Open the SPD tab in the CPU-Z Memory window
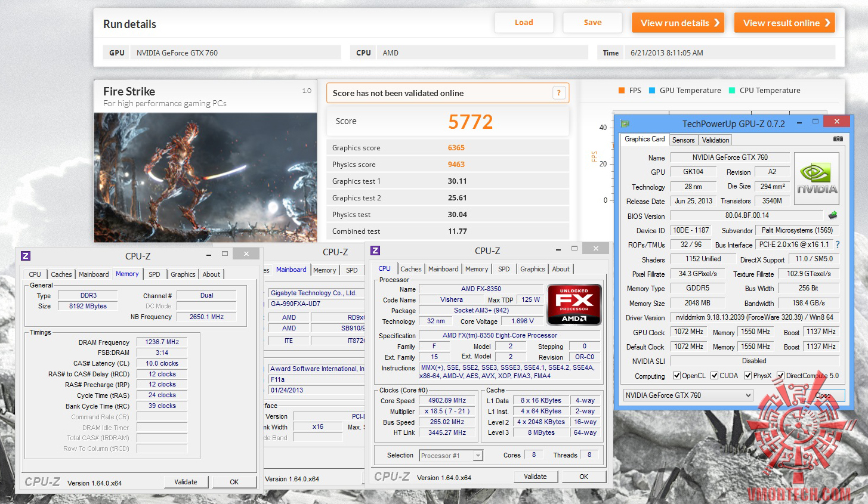Screen dimensions: 868x504 coord(155,274)
